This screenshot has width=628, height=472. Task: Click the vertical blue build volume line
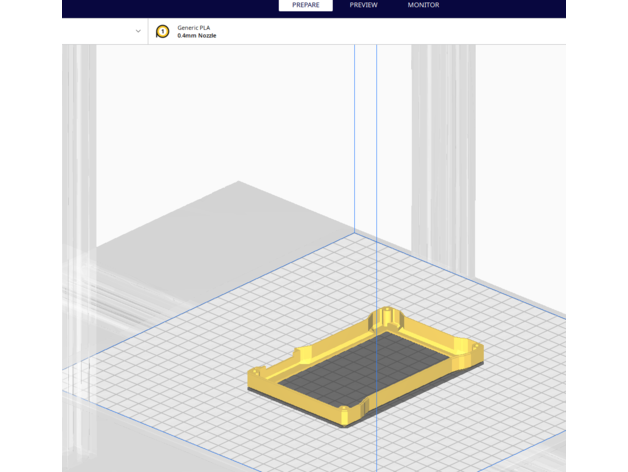376,150
